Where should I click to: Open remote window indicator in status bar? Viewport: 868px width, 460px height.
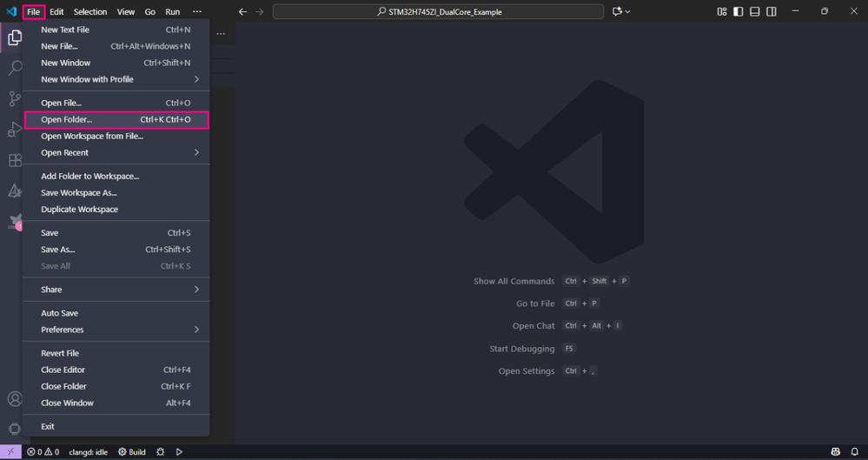click(x=10, y=451)
